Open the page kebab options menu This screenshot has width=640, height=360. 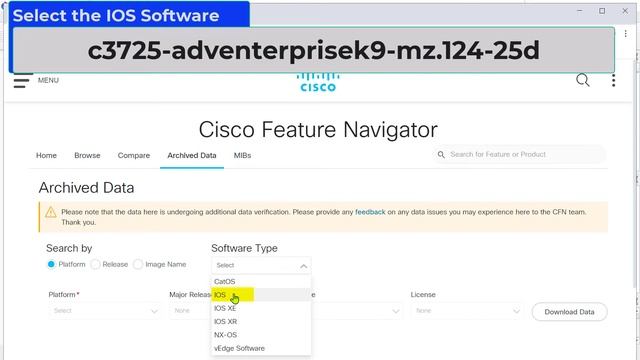[613, 80]
